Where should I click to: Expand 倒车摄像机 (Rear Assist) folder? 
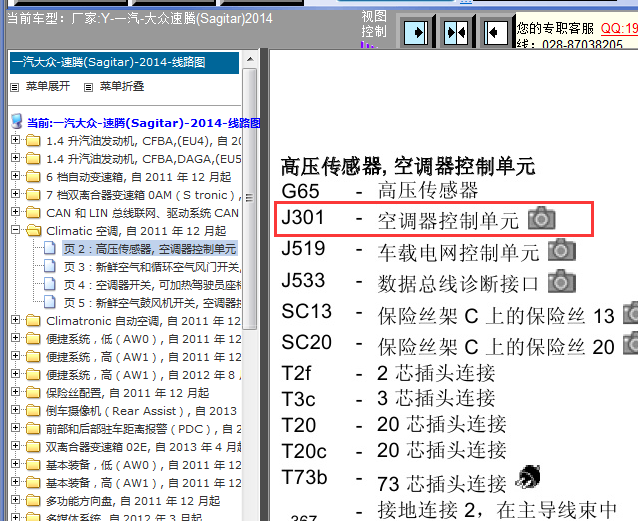click(15, 409)
